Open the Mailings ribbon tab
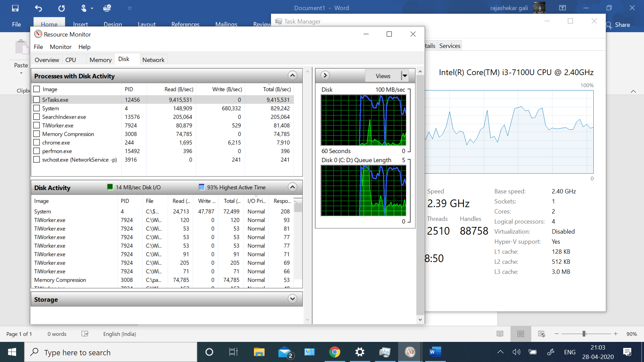 226,24
